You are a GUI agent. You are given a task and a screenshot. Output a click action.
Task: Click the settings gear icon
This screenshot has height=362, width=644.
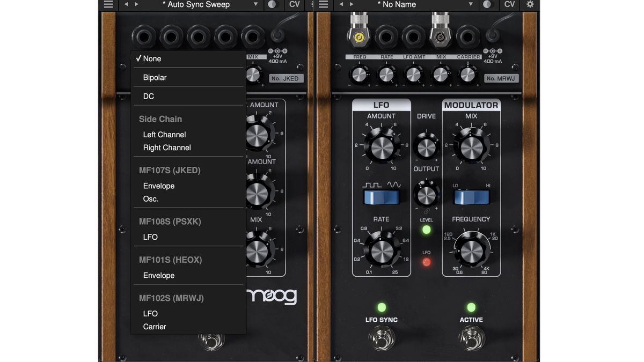coord(530,5)
